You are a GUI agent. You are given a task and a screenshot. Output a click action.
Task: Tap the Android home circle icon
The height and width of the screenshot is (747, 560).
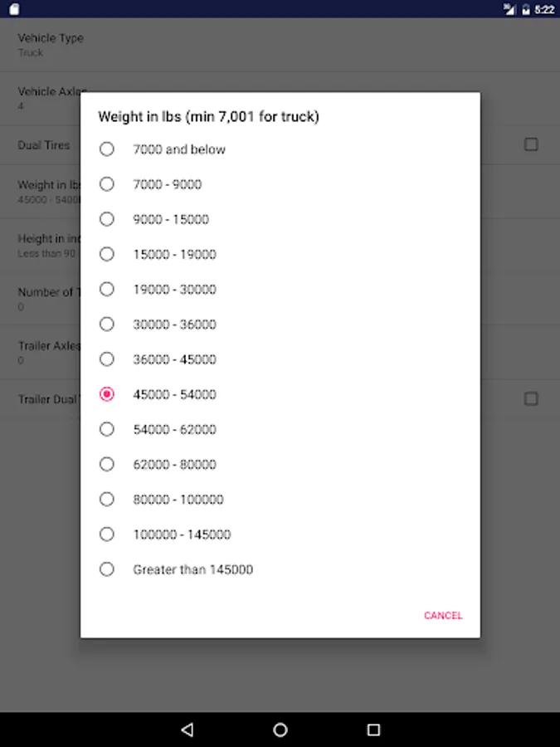(280, 730)
